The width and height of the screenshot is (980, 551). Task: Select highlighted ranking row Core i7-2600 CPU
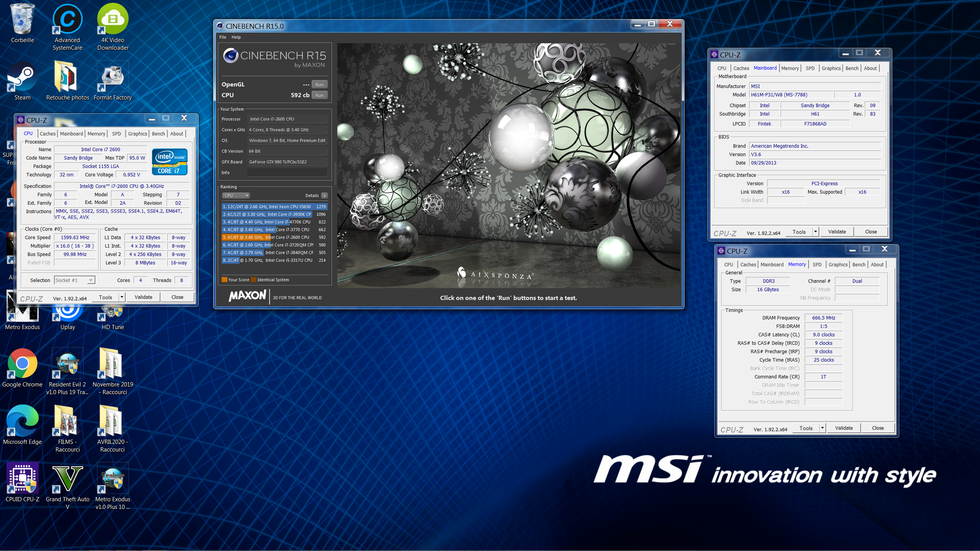click(x=274, y=237)
